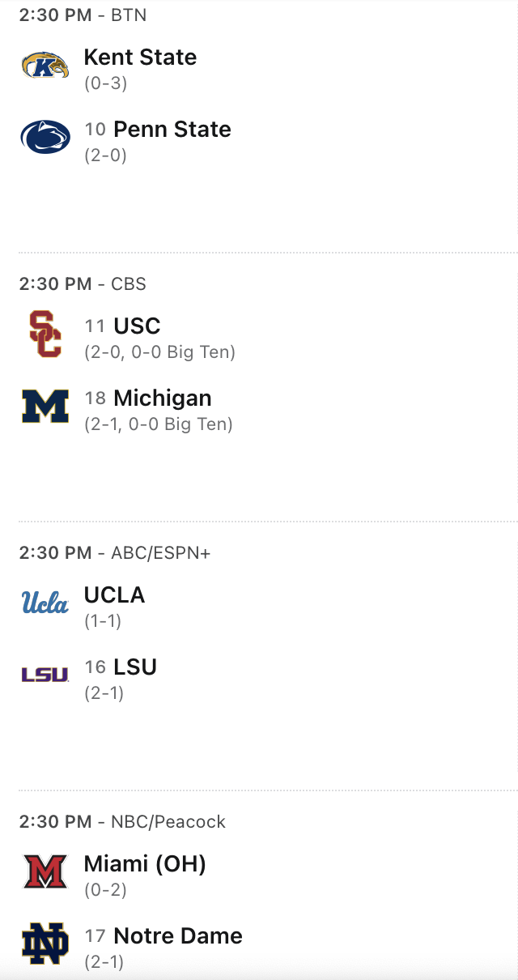Open the Michigan team name link
This screenshot has height=980, width=518.
click(163, 398)
